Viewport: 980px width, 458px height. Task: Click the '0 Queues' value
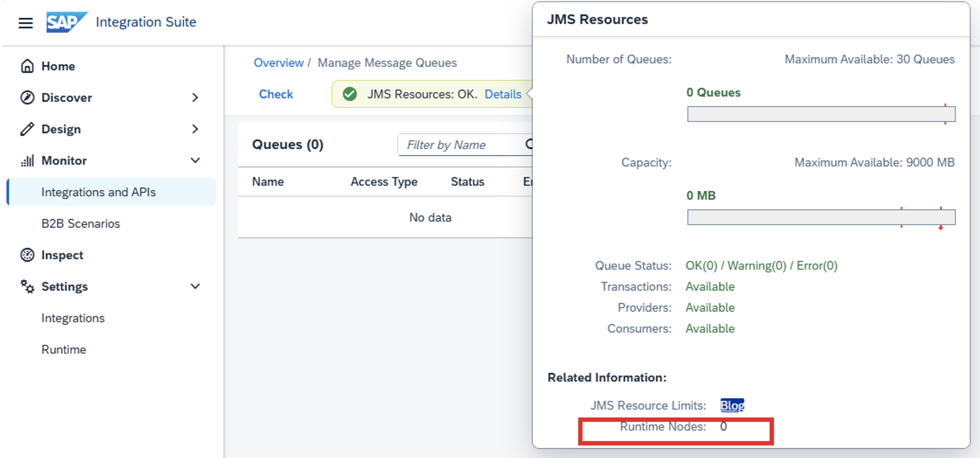coord(714,92)
